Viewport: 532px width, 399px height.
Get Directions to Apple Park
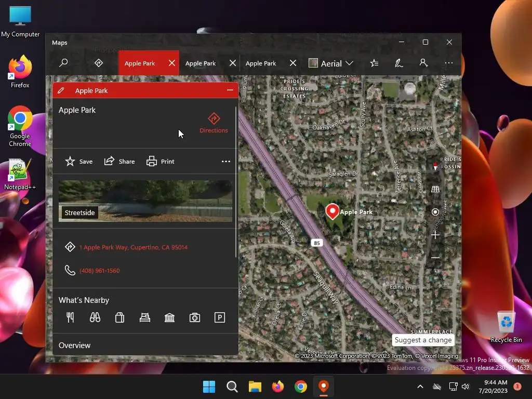214,123
